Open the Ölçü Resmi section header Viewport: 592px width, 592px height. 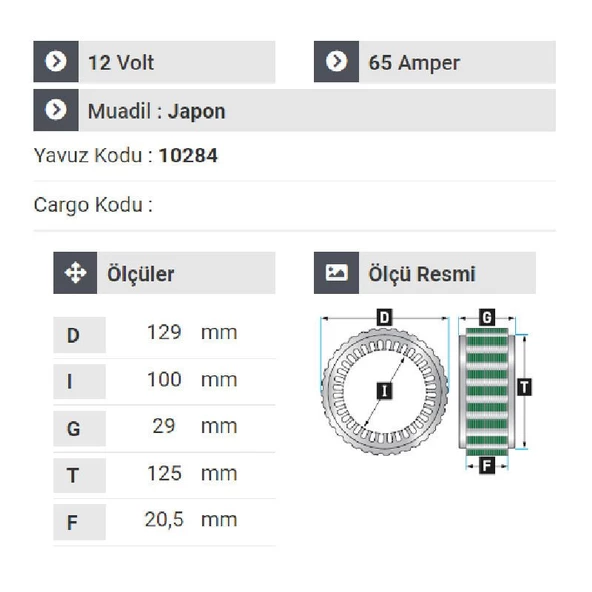tap(425, 273)
